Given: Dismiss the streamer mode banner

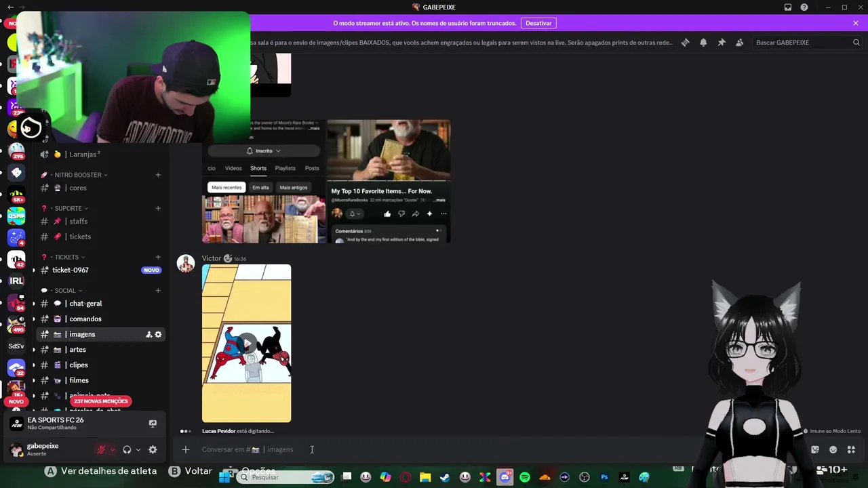Looking at the screenshot, I should click(x=856, y=23).
